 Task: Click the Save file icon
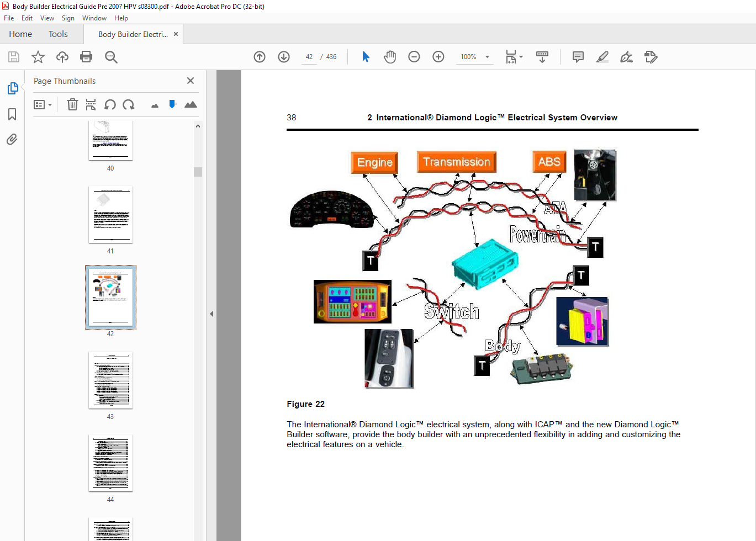point(14,57)
